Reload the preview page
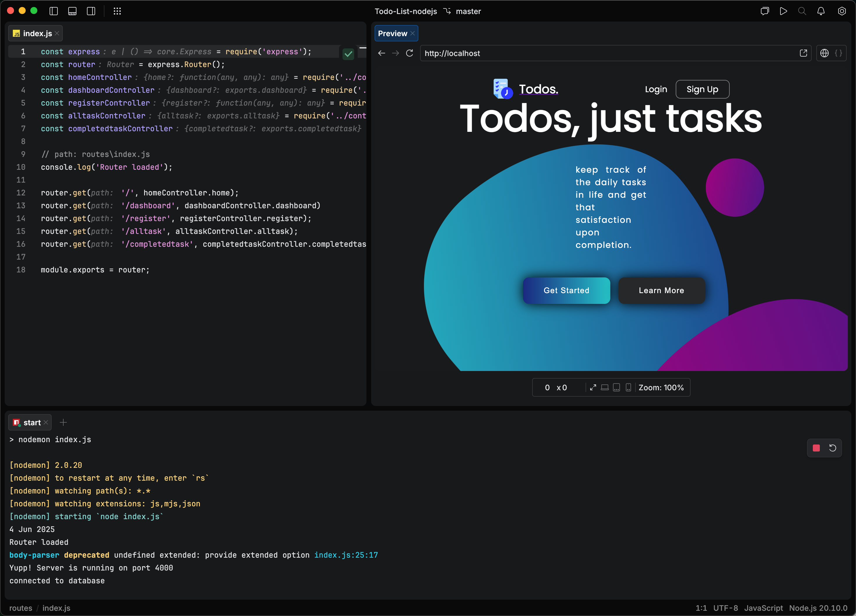This screenshot has height=616, width=856. pyautogui.click(x=410, y=53)
